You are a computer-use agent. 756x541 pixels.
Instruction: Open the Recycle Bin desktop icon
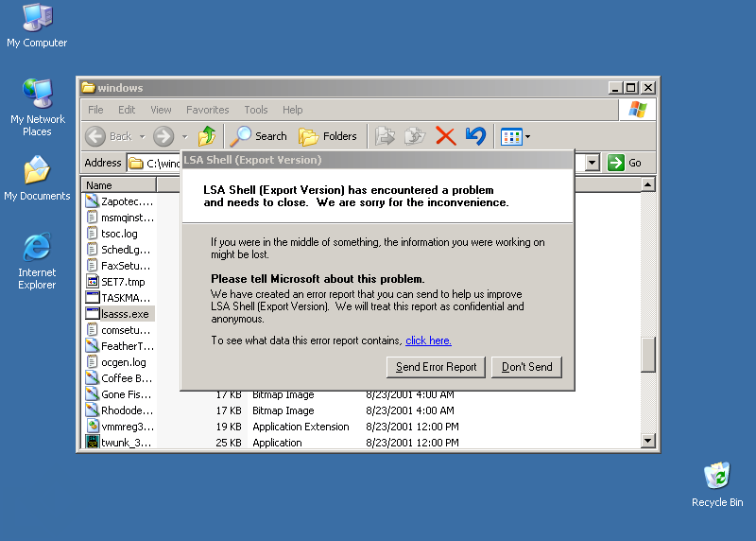717,484
